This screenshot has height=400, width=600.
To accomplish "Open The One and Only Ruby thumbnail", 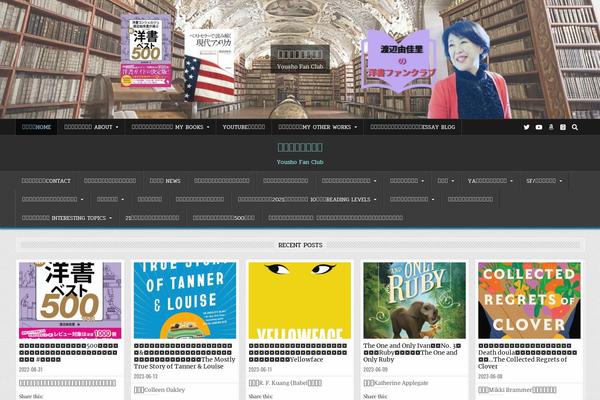I will coord(414,300).
